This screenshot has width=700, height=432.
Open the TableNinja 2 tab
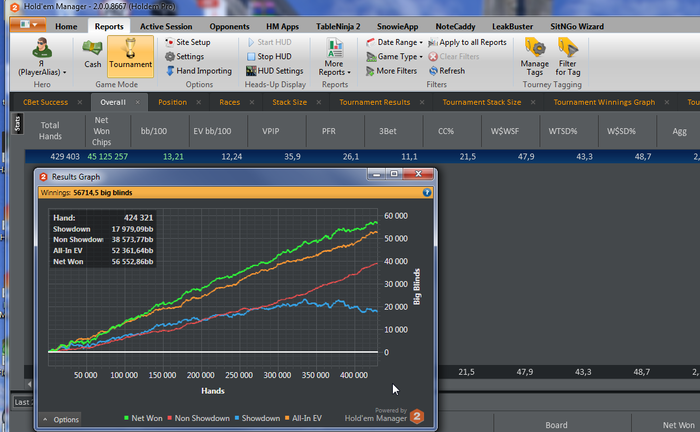click(338, 26)
